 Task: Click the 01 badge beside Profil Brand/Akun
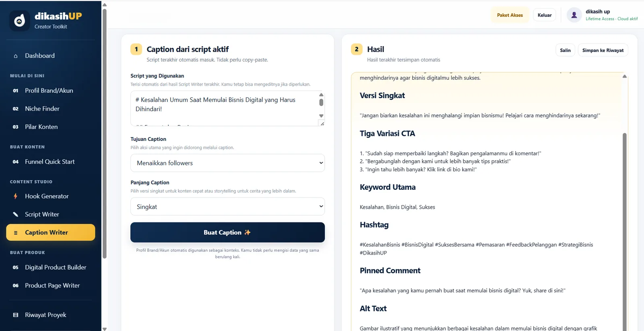click(x=16, y=91)
